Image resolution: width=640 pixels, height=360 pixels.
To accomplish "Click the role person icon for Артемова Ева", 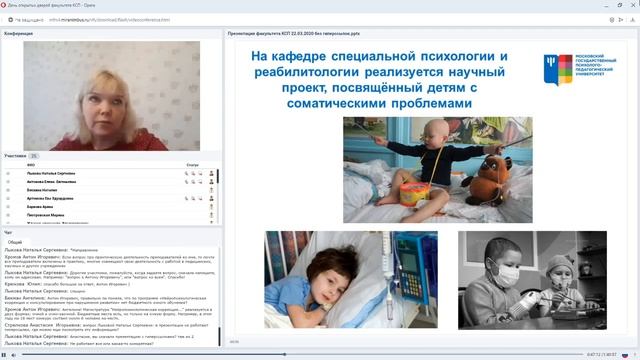I will (x=211, y=198).
